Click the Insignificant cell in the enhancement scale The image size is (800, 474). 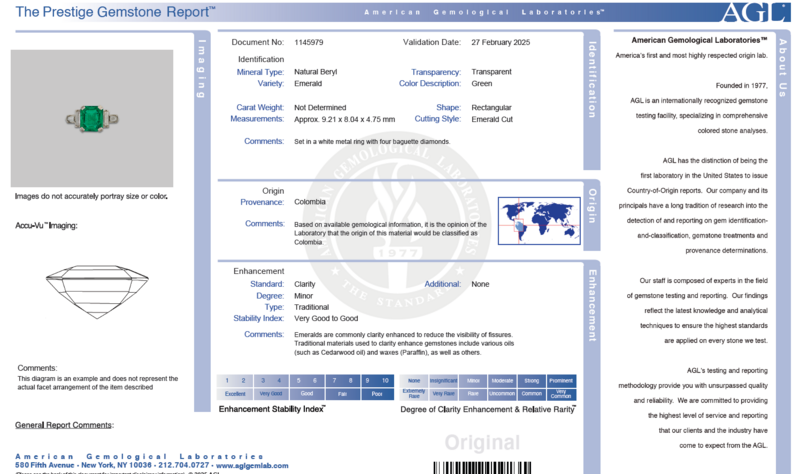point(443,381)
